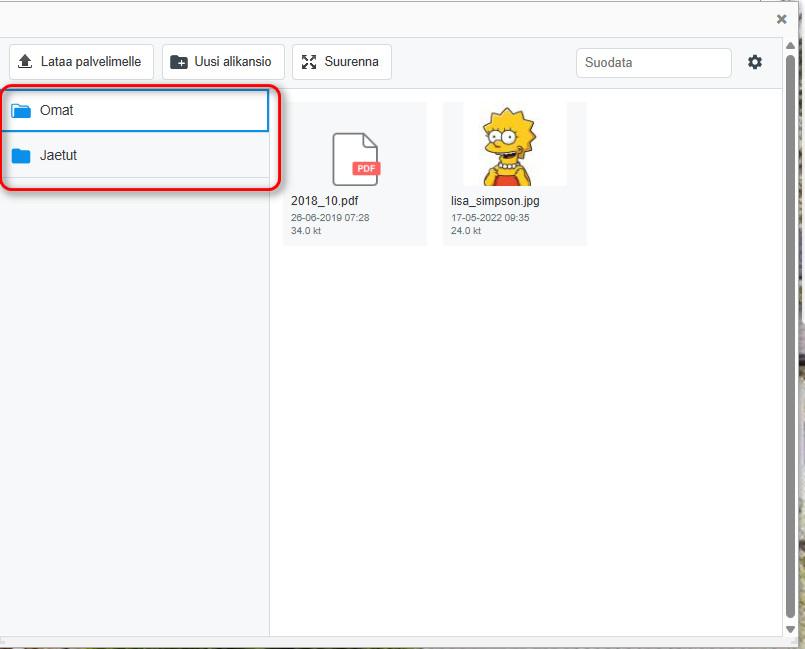The height and width of the screenshot is (649, 805).
Task: Click the file name 2018_10.pdf
Action: [x=324, y=201]
